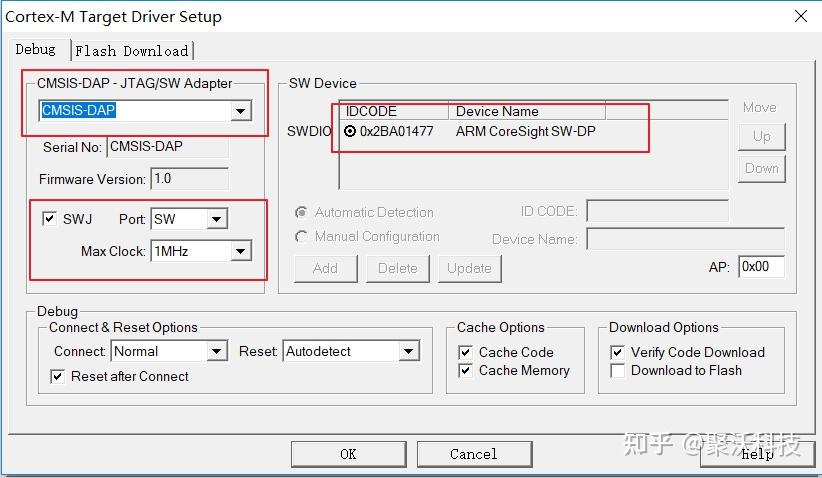Viewport: 822px width, 478px height.
Task: Expand the Port SW dropdown
Action: [x=217, y=219]
